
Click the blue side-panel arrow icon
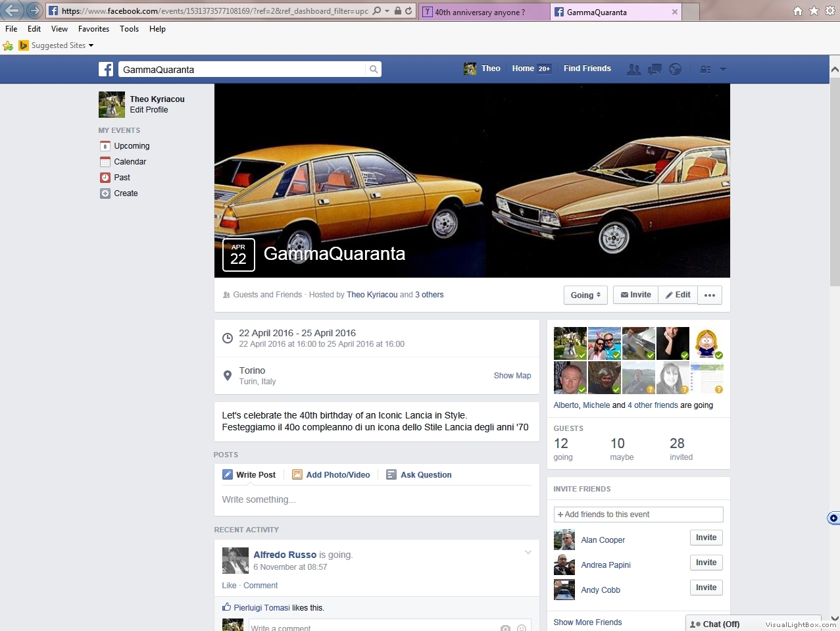point(833,518)
